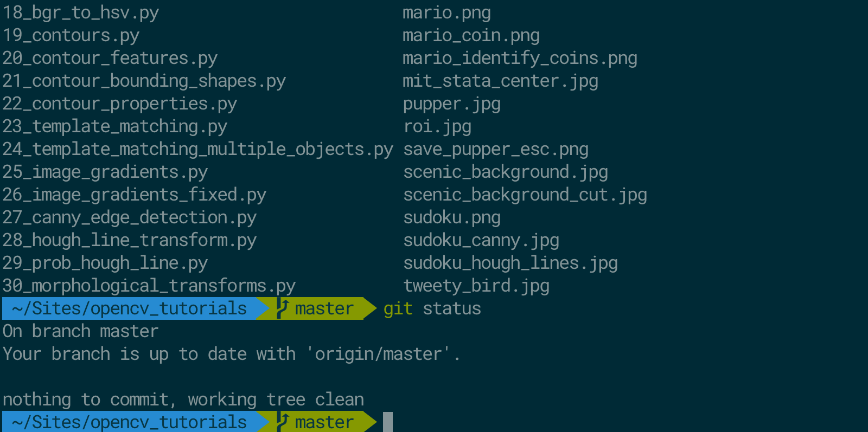Click the 27_canny_edge_detection.py file name
The width and height of the screenshot is (868, 432).
tap(129, 217)
